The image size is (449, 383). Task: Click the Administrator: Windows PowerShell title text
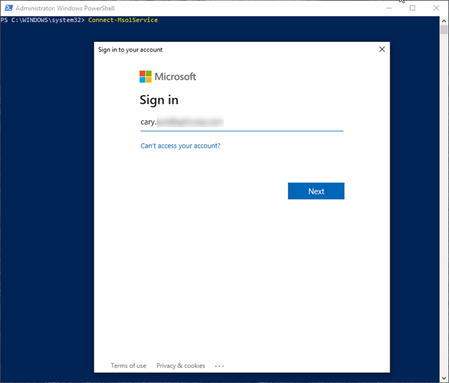(x=65, y=8)
